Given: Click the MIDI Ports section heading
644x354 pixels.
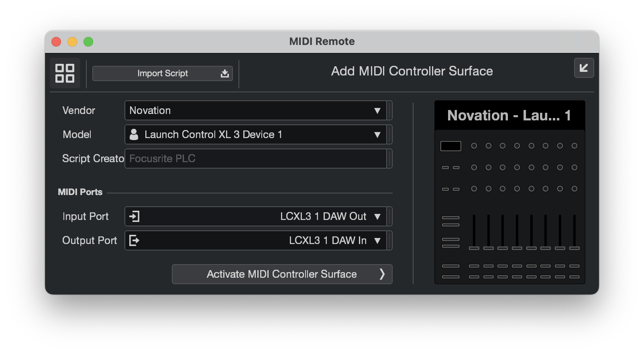Looking at the screenshot, I should (80, 192).
